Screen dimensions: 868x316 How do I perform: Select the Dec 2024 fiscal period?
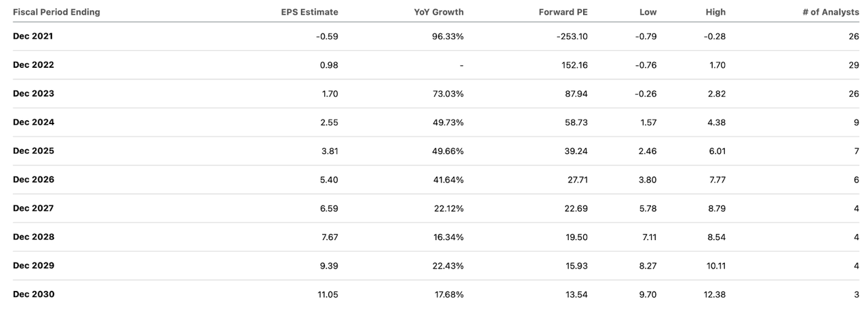pos(33,123)
